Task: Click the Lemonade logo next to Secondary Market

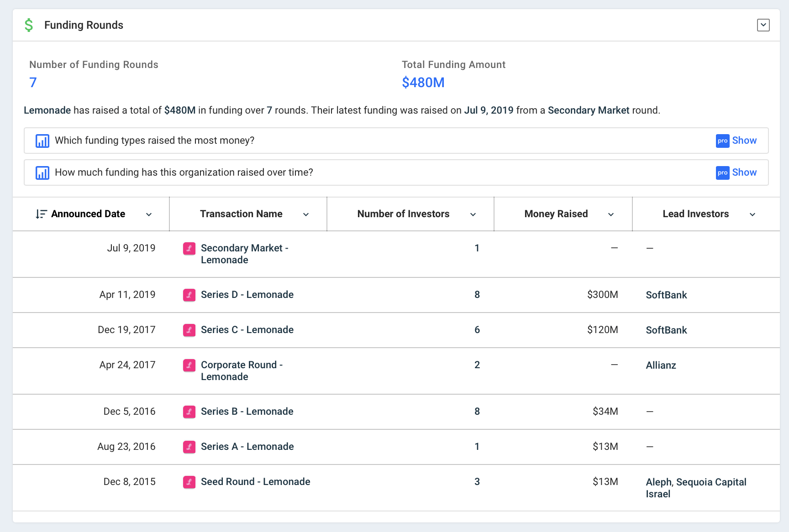Action: coord(189,248)
